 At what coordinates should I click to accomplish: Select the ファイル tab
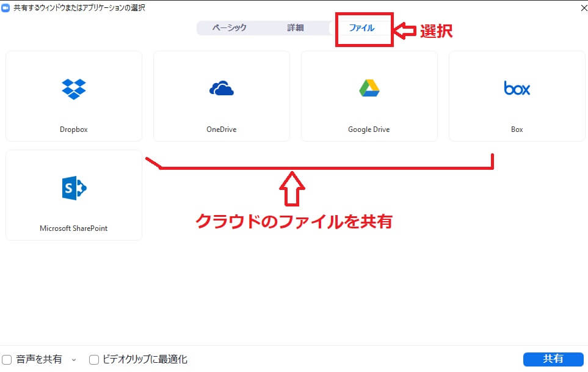[x=361, y=28]
